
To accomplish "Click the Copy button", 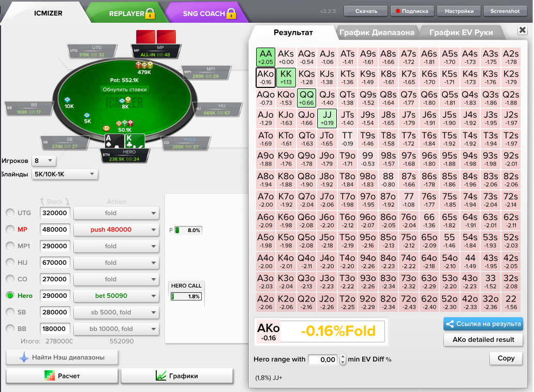I will pos(506,358).
